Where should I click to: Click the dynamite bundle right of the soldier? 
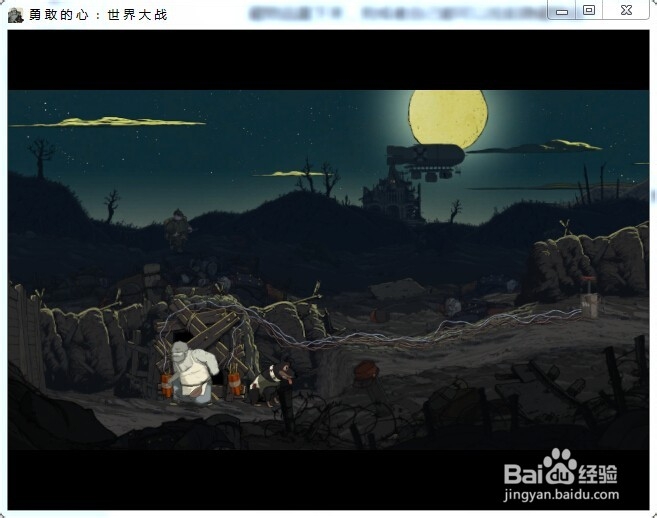click(x=235, y=382)
